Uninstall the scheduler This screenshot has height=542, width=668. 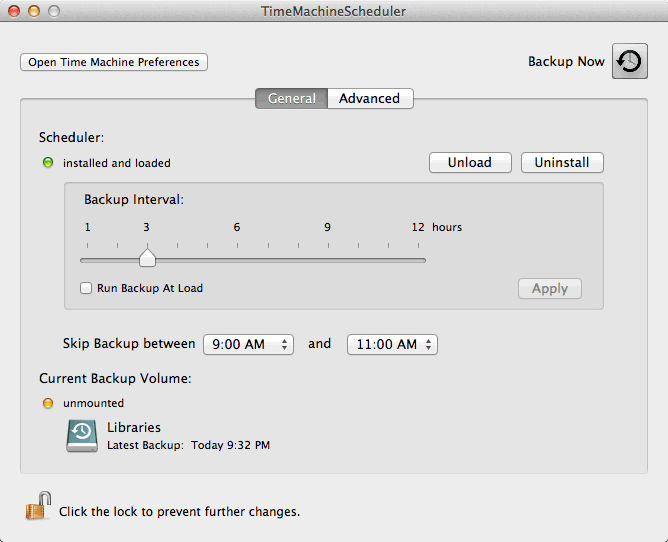[562, 162]
